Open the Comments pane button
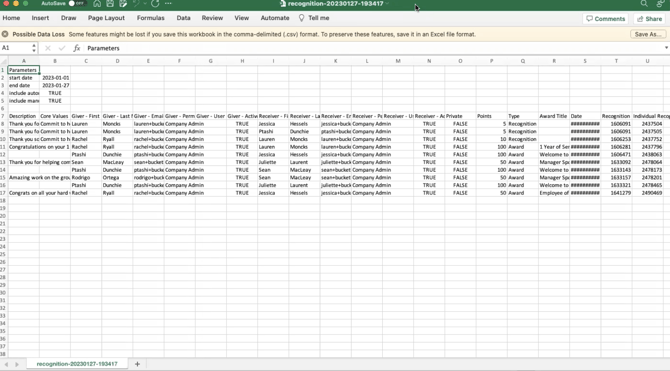This screenshot has width=670, height=371. tap(605, 19)
